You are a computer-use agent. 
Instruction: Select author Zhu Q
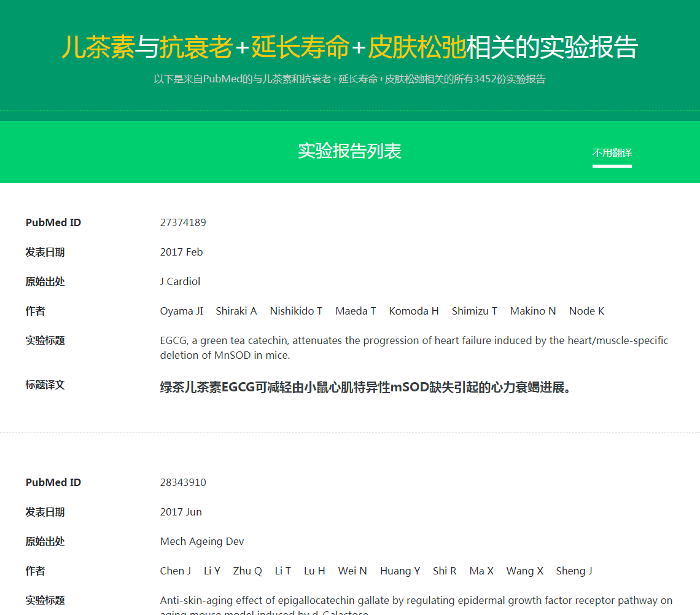pos(247,571)
